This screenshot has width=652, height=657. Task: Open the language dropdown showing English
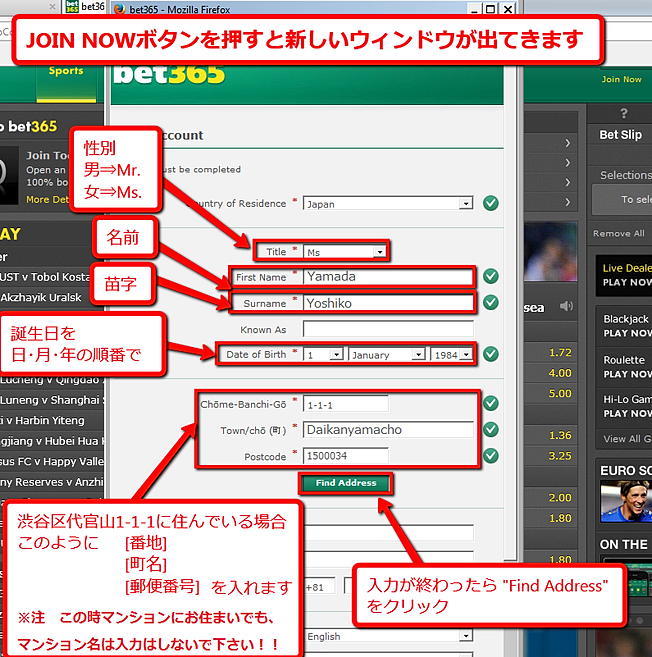click(x=388, y=636)
